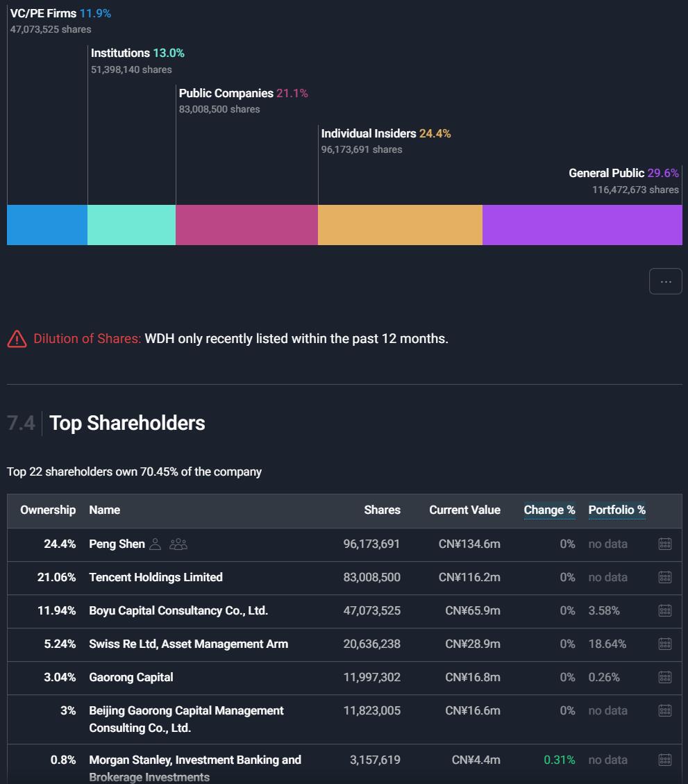Viewport: 688px width, 784px height.
Task: Open the three-dot more options button
Action: point(665,281)
